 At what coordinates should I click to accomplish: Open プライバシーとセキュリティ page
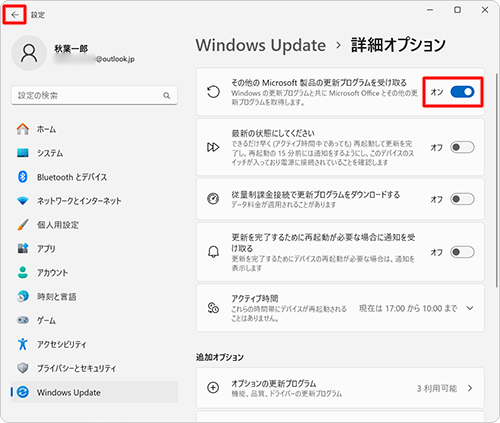(94, 368)
